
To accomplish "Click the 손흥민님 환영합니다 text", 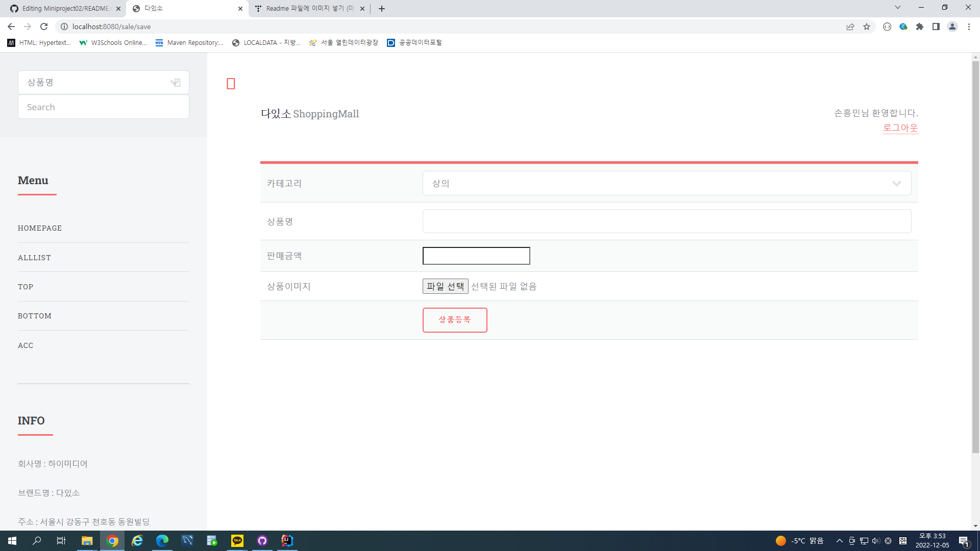I will click(x=876, y=113).
